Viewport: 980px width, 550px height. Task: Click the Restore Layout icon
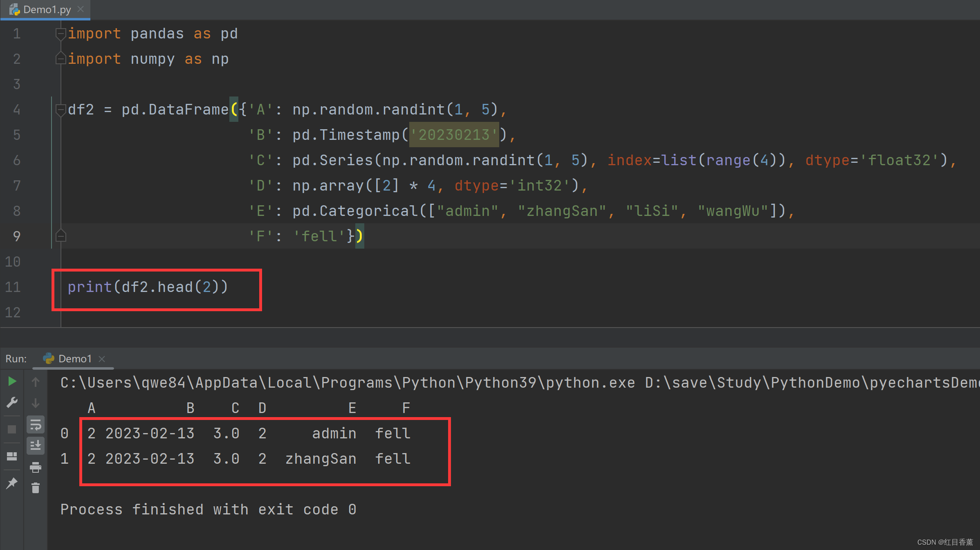12,456
